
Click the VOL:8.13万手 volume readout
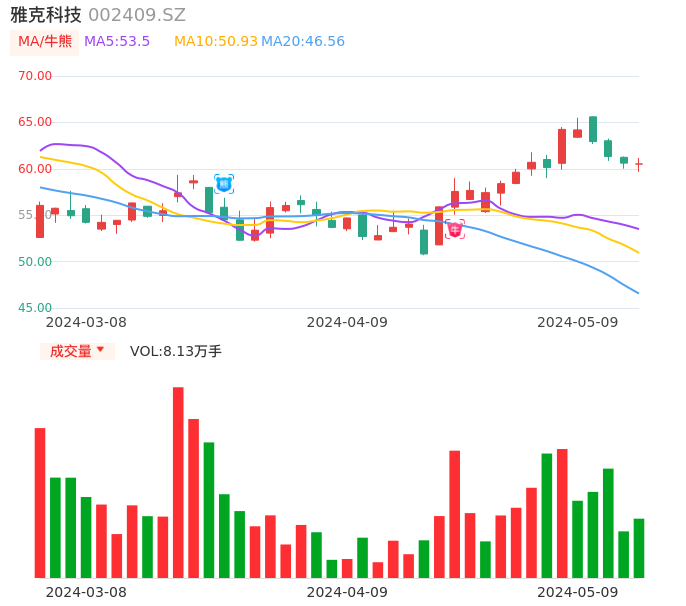pyautogui.click(x=176, y=351)
